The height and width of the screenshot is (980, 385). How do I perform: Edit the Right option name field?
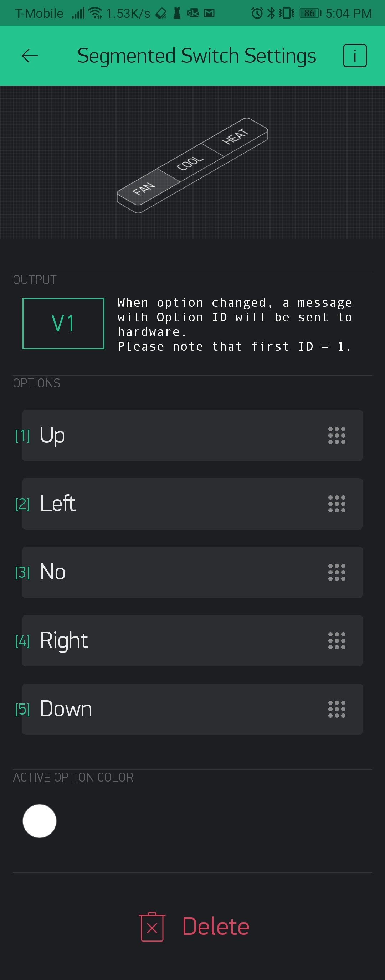click(x=171, y=641)
